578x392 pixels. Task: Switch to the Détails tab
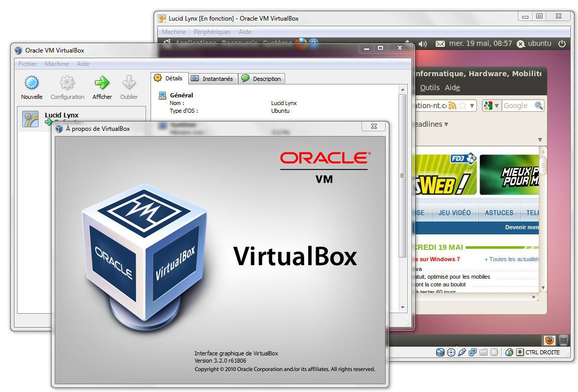click(x=169, y=78)
